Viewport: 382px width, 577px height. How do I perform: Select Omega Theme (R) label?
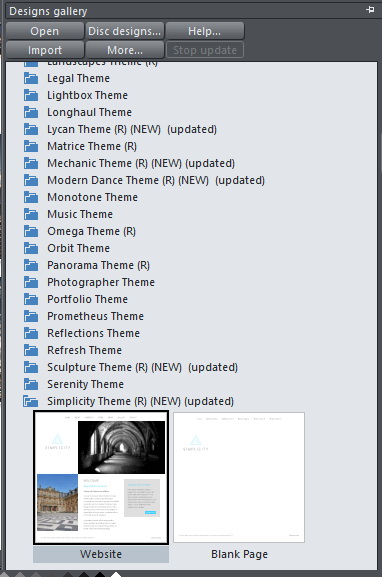pyautogui.click(x=92, y=231)
